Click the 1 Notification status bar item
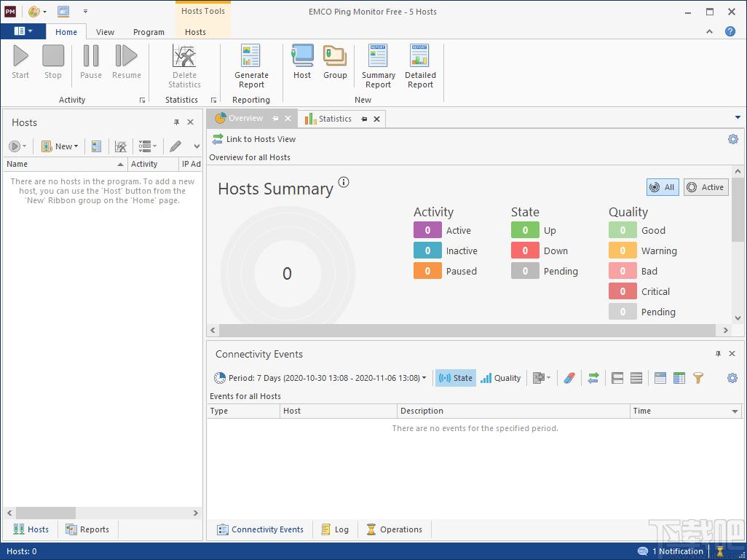This screenshot has height=560, width=747. tap(671, 551)
